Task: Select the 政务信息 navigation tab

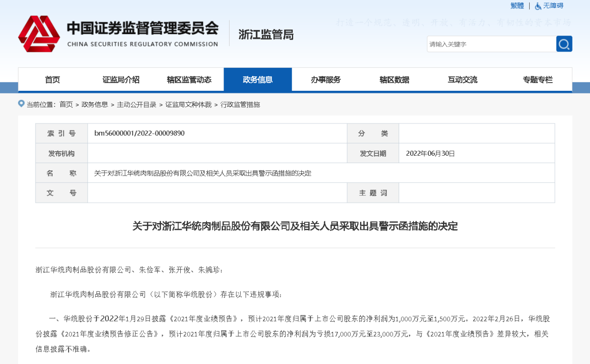Action: pos(258,80)
